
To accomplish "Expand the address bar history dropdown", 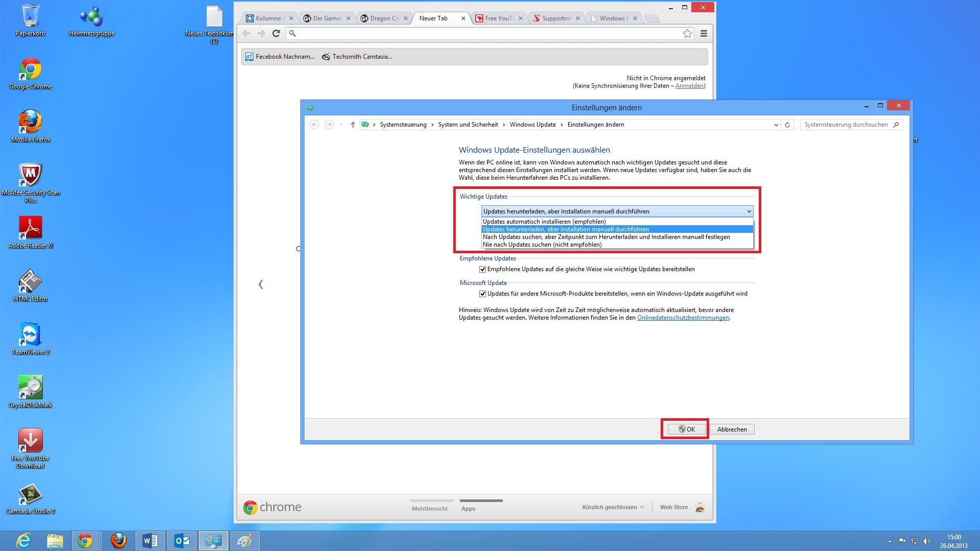I will [776, 125].
